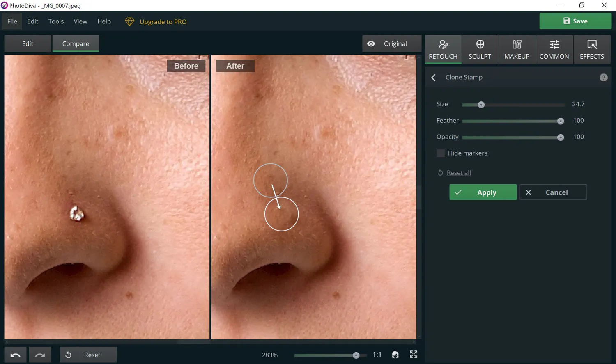The width and height of the screenshot is (616, 364).
Task: Switch to the Sculpt section
Action: [x=480, y=49]
